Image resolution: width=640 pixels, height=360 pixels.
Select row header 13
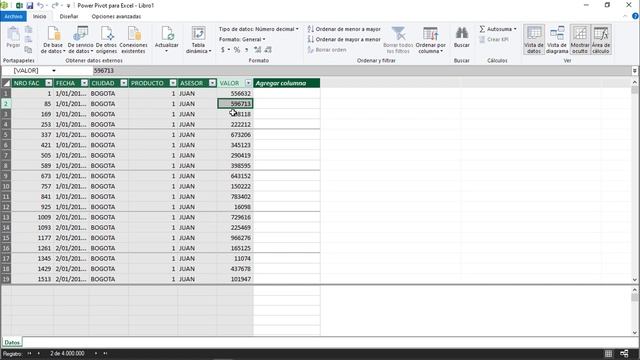click(x=6, y=217)
